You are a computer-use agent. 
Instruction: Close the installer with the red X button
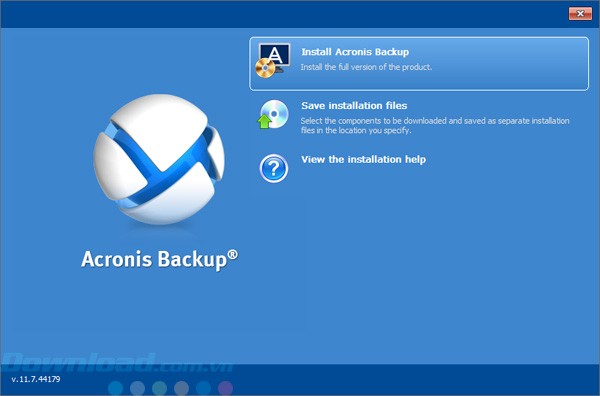pos(580,13)
